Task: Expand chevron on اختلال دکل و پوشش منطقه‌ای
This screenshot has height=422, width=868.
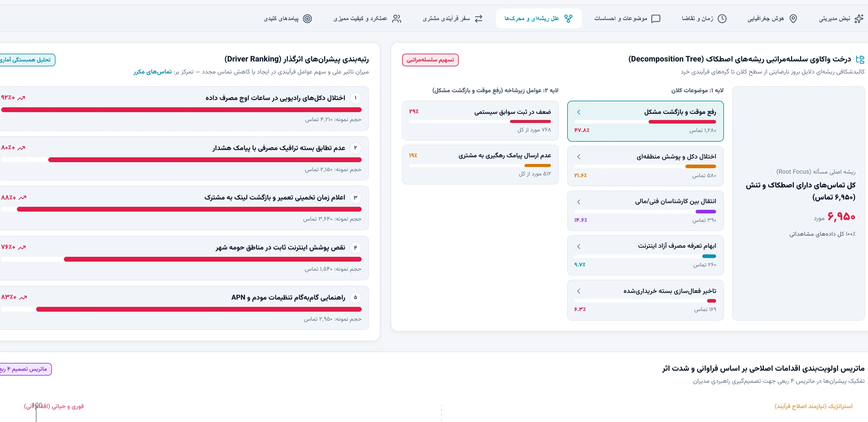Action: (579, 157)
